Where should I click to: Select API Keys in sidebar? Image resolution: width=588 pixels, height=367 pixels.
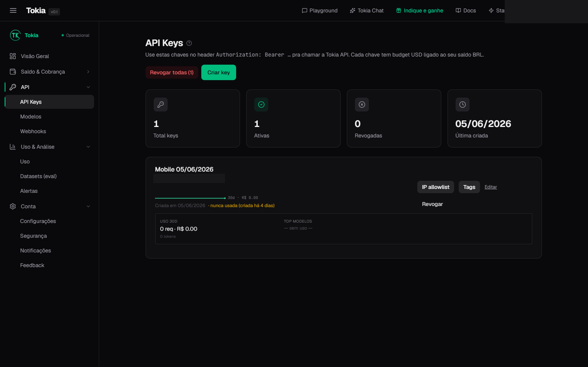[50, 102]
